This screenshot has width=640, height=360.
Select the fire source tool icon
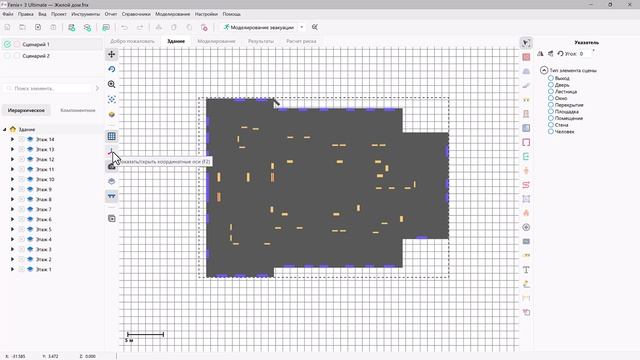click(526, 213)
